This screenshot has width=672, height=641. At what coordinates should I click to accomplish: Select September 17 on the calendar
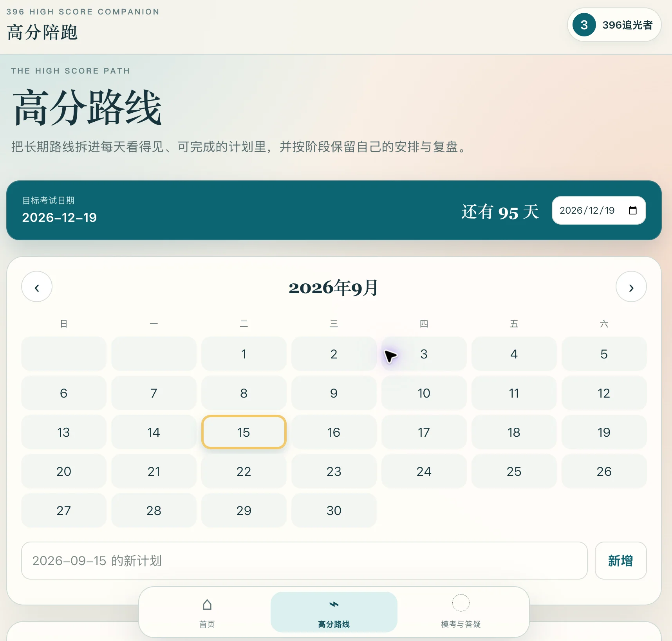tap(424, 432)
